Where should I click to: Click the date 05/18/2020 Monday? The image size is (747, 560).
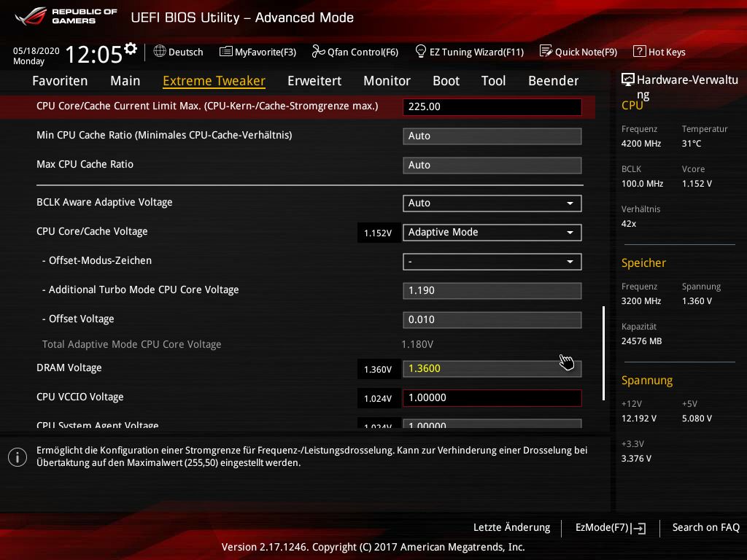[x=36, y=55]
